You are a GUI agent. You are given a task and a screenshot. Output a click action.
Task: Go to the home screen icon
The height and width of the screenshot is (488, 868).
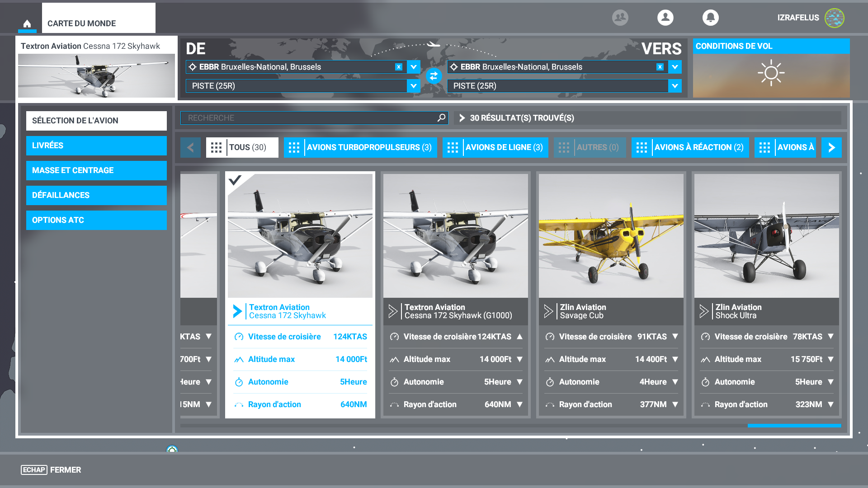27,23
